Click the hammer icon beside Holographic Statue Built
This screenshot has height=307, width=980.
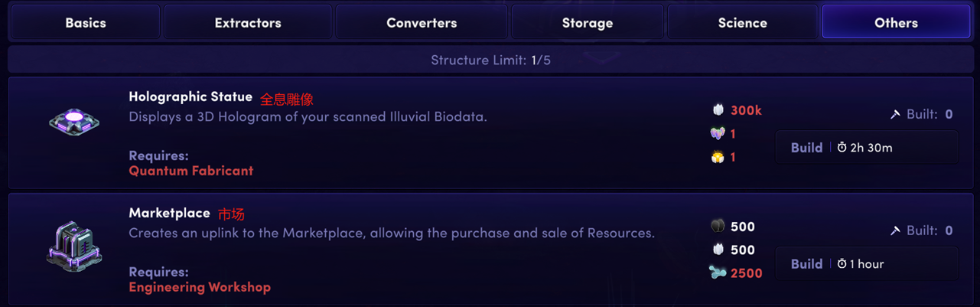coord(895,115)
